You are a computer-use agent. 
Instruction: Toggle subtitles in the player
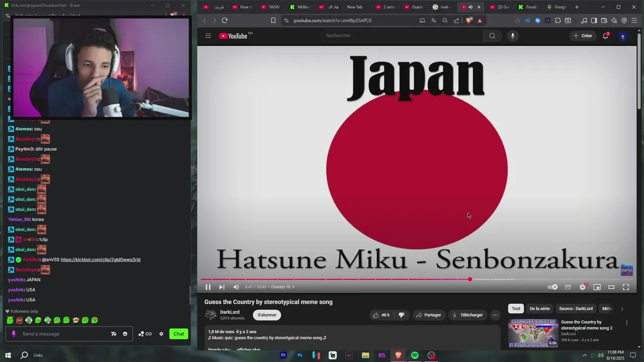(x=568, y=287)
